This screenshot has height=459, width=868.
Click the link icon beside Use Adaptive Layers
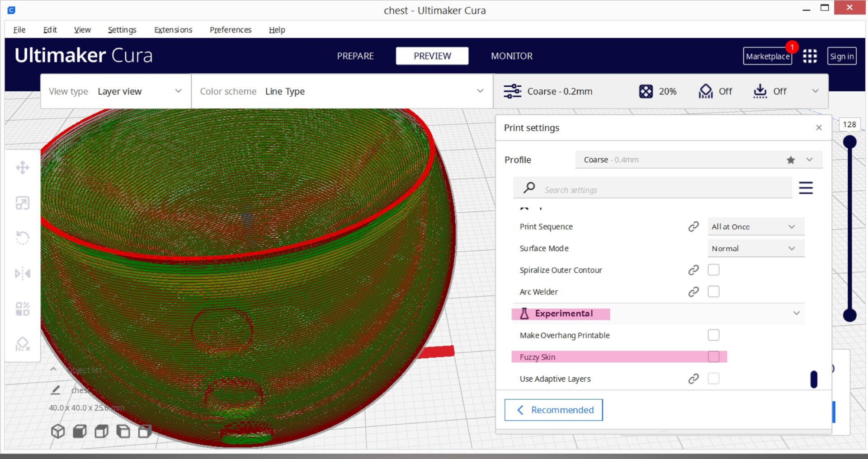click(x=693, y=379)
